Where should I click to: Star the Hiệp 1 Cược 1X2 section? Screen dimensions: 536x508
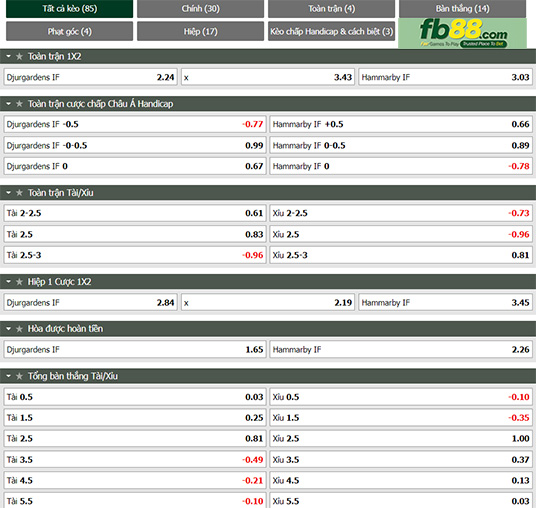19,282
